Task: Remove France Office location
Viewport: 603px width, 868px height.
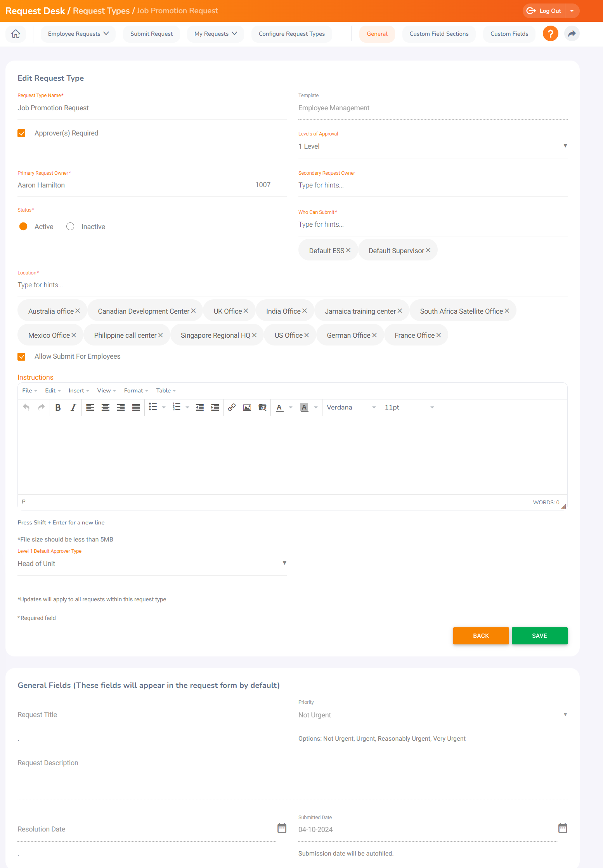Action: 439,335
